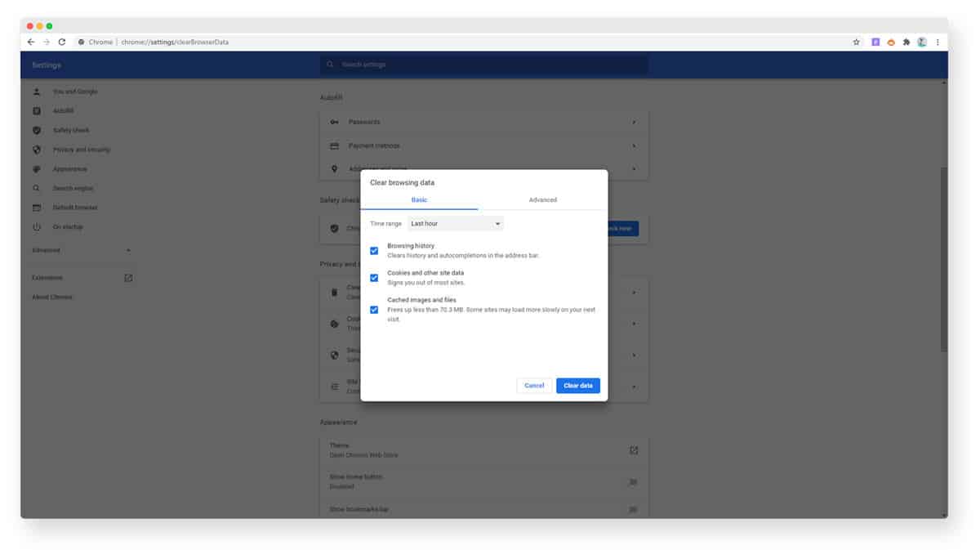This screenshot has height=550, width=980.
Task: Click the text "Signs you out of most sites."
Action: (426, 283)
